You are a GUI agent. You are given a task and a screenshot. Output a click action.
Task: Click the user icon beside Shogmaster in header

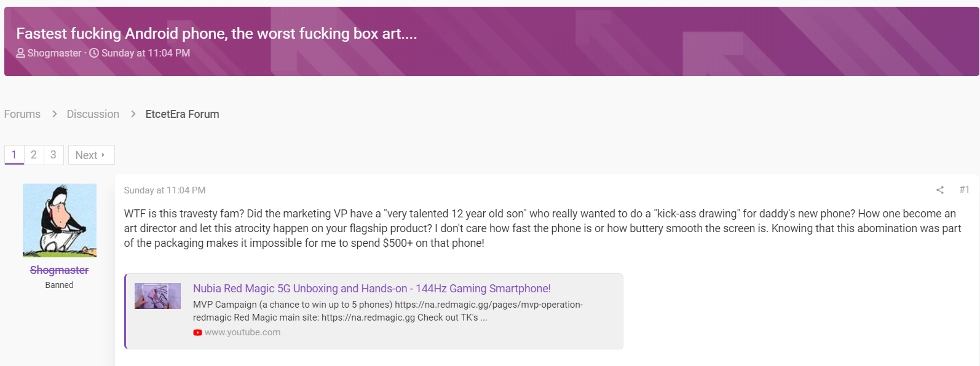click(21, 53)
